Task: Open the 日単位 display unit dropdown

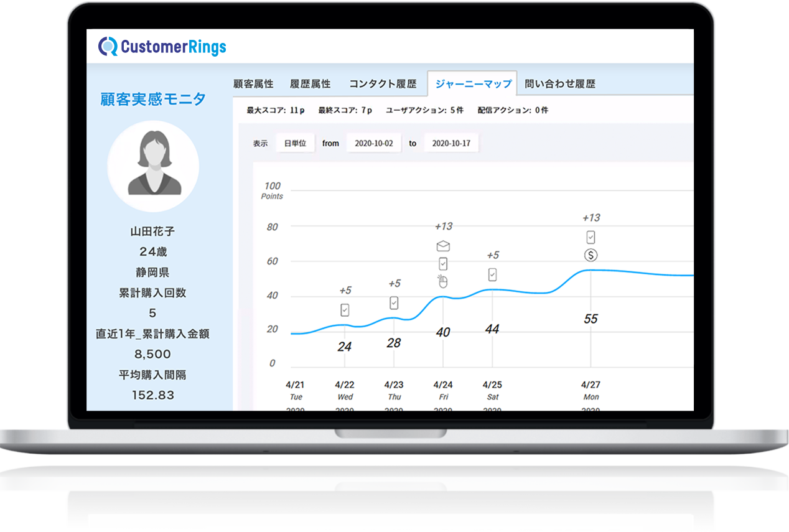Action: point(295,143)
